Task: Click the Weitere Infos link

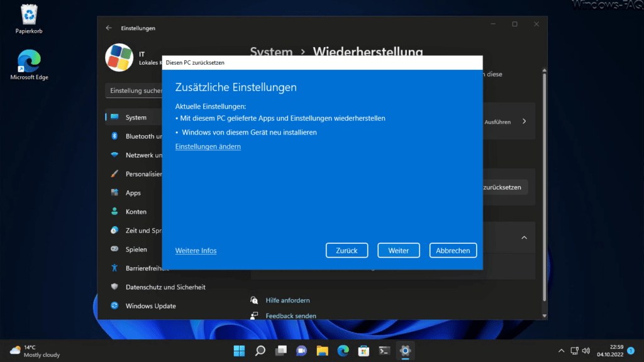Action: (196, 251)
